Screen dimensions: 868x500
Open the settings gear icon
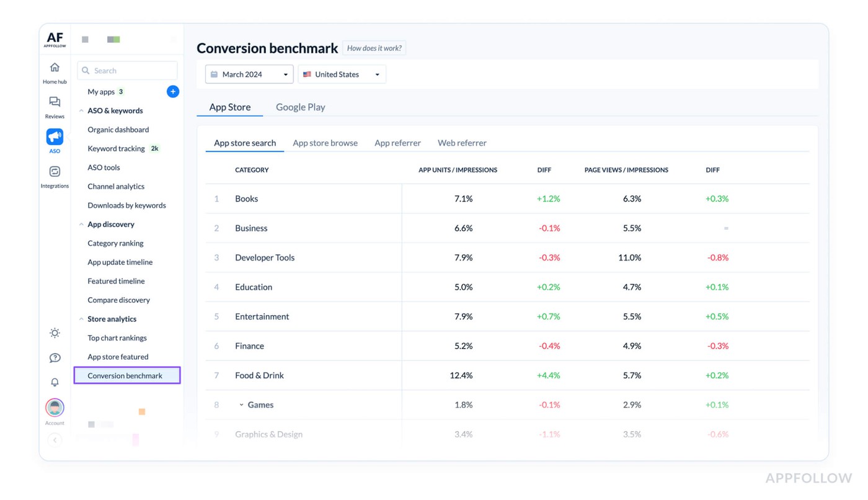[x=55, y=333]
